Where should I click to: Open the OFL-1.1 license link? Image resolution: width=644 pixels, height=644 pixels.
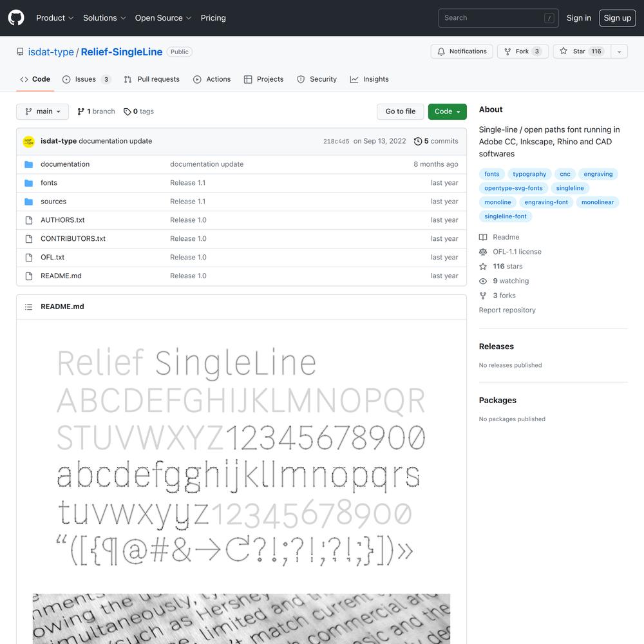[x=510, y=252]
